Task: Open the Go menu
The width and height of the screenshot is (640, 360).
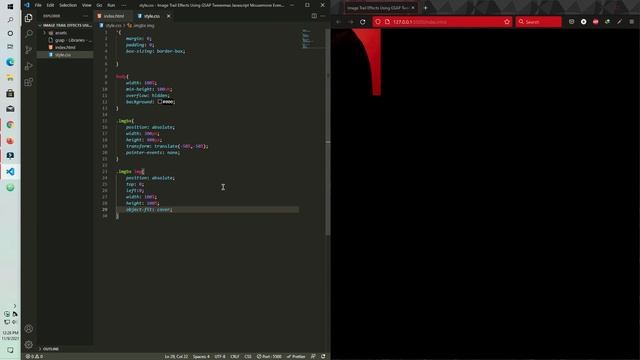Action: 99,5
